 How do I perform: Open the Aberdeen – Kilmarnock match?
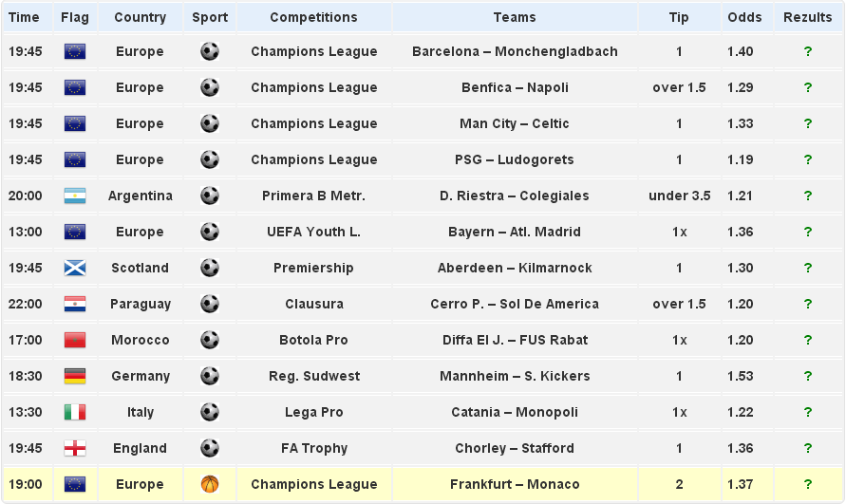tap(515, 268)
